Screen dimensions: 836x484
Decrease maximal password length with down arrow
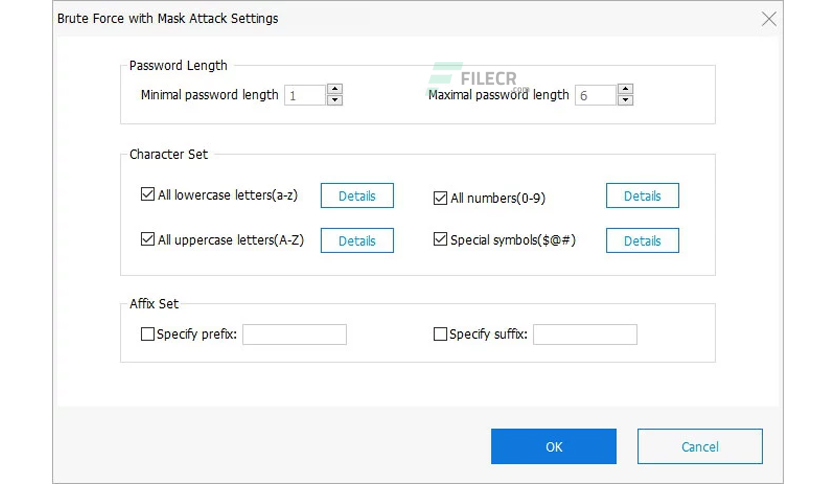pyautogui.click(x=625, y=100)
